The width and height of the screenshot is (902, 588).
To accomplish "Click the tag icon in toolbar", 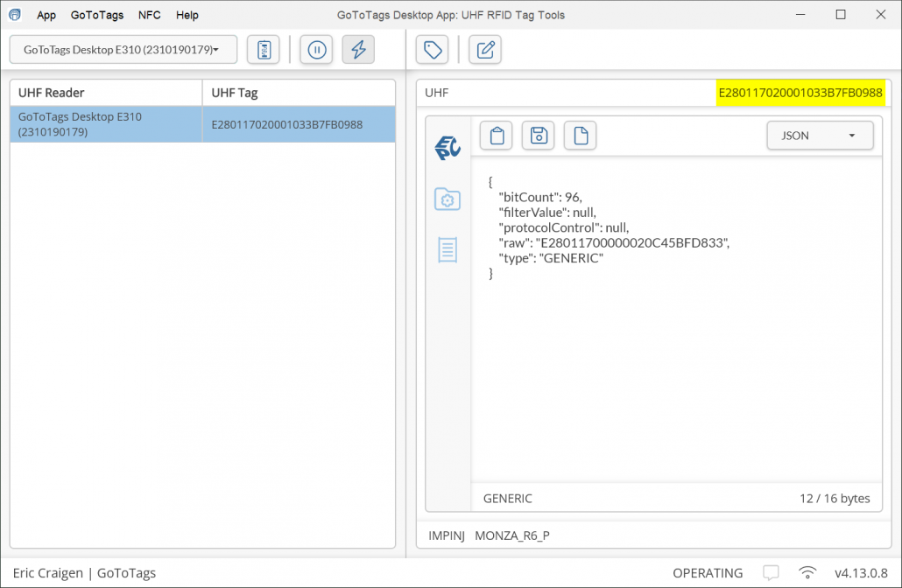I will click(x=433, y=50).
